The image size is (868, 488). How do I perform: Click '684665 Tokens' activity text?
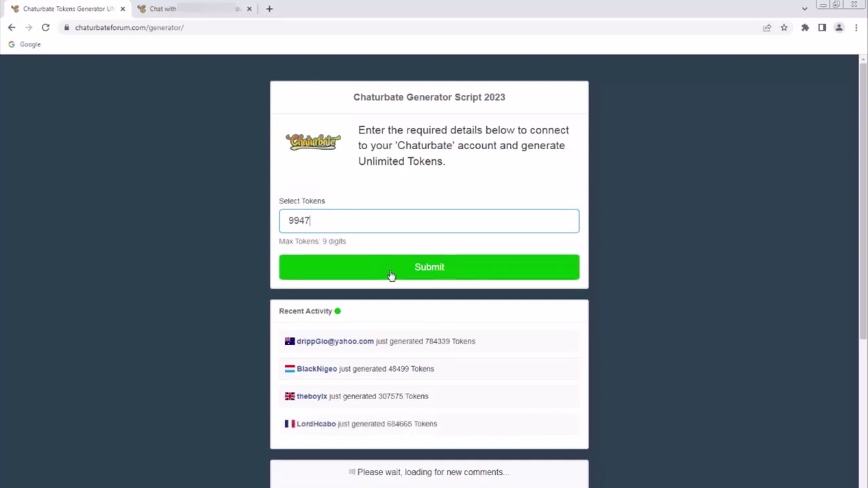tap(412, 424)
